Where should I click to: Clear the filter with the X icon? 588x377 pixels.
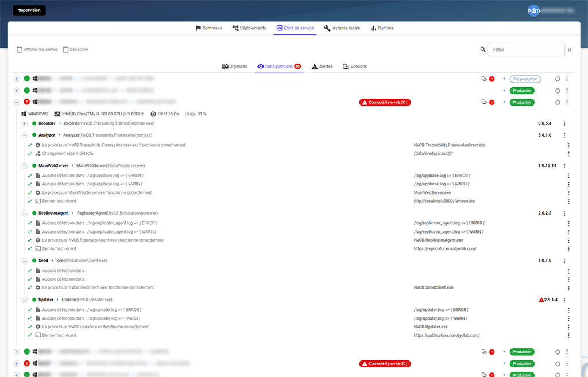(570, 50)
